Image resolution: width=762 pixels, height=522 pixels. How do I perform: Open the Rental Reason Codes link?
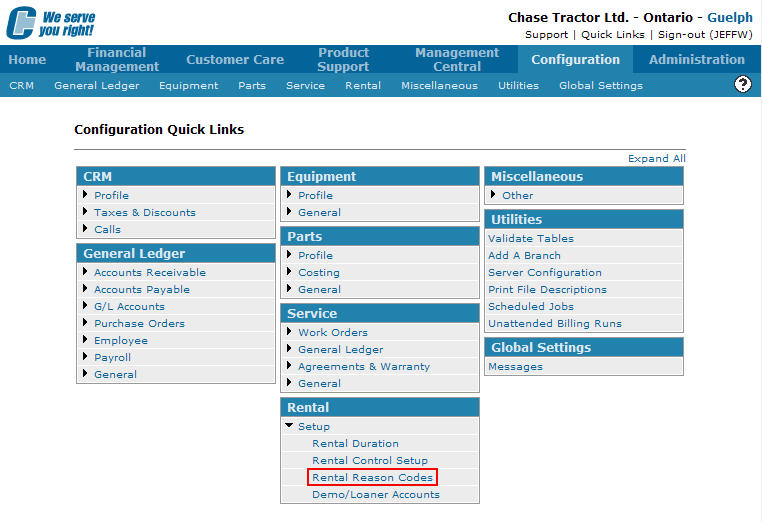coord(372,478)
